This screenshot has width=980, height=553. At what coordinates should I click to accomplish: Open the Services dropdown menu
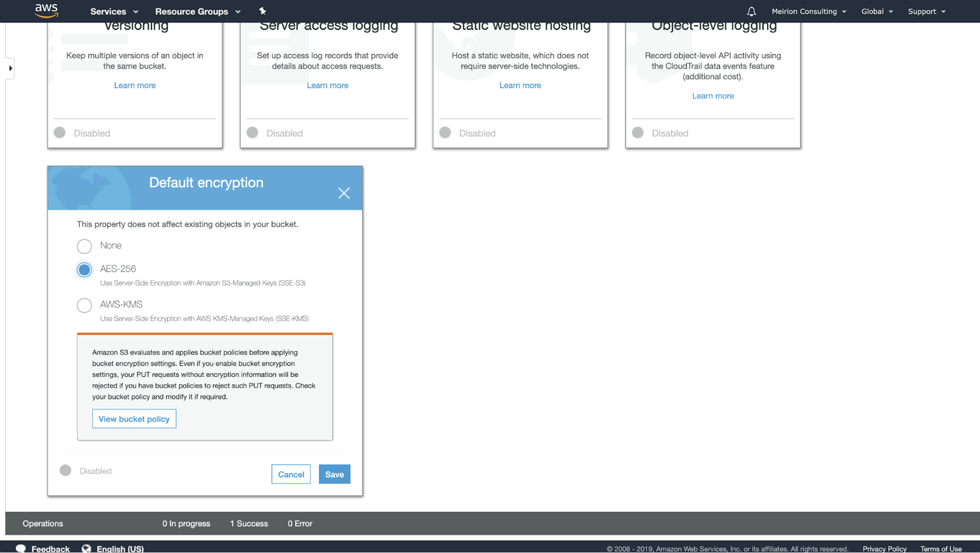[114, 11]
